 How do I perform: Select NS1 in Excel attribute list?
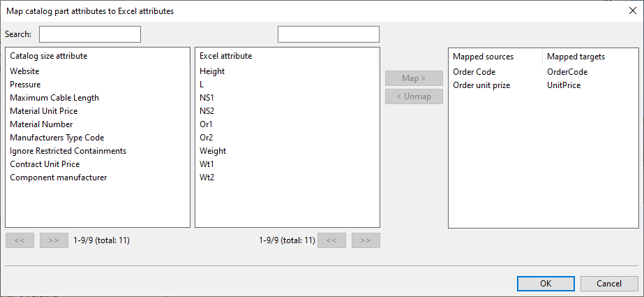point(208,98)
